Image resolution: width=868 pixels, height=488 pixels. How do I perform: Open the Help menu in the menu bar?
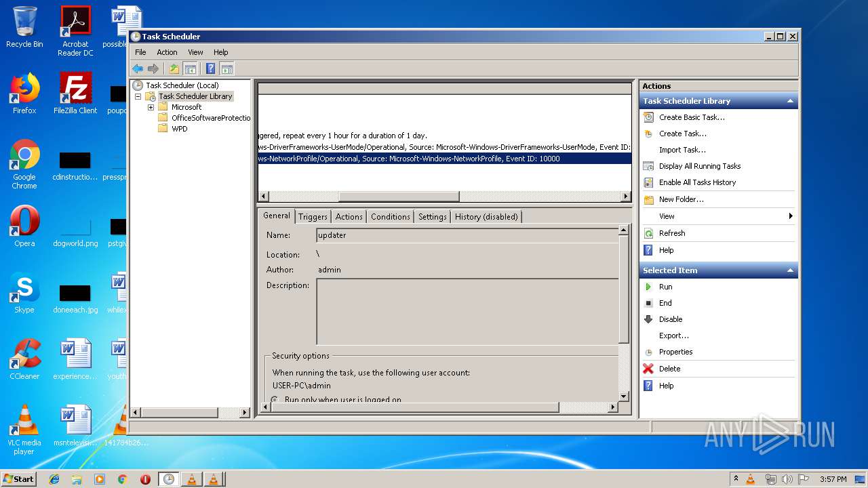221,52
